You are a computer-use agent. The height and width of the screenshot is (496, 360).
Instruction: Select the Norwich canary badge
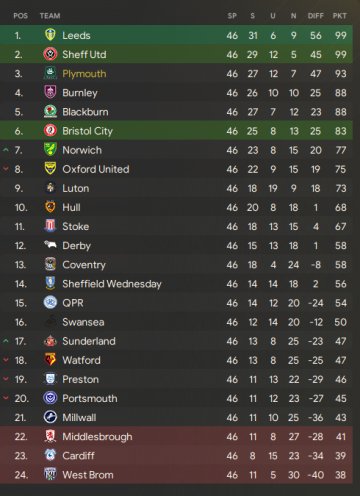click(50, 149)
